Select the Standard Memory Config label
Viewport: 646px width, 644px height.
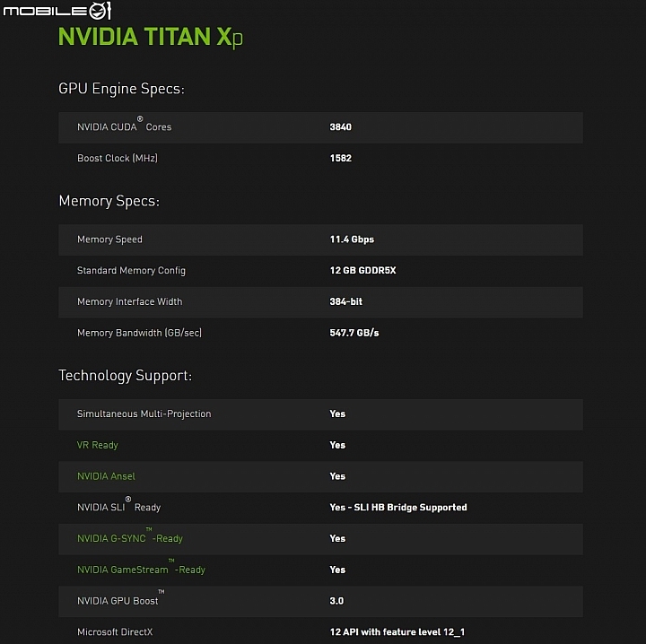[x=131, y=271]
